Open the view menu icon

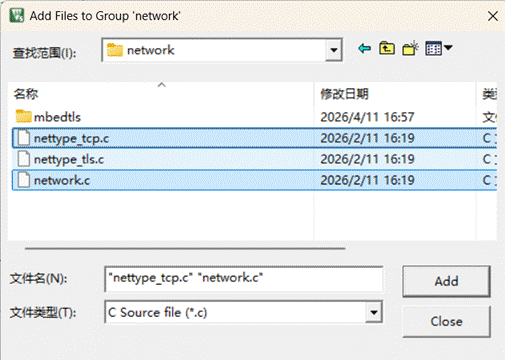coord(433,49)
